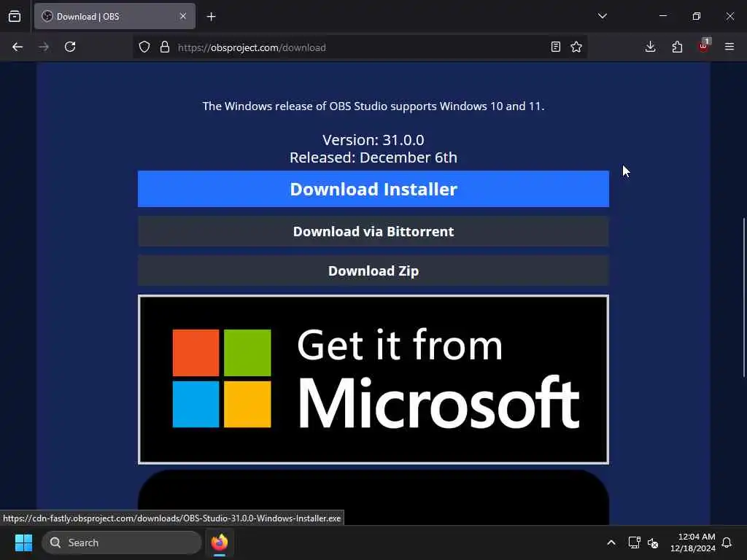This screenshot has width=747, height=560.
Task: Click the page vertical scrollbar thumb
Action: (x=744, y=297)
